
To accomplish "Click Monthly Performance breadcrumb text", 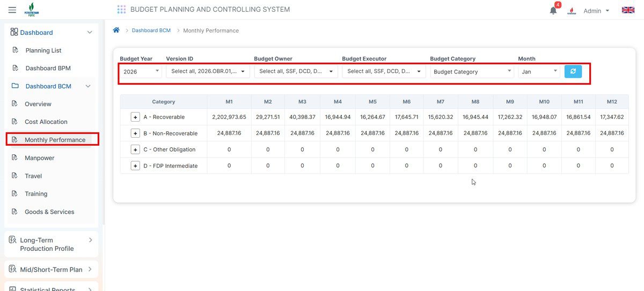I will point(211,31).
